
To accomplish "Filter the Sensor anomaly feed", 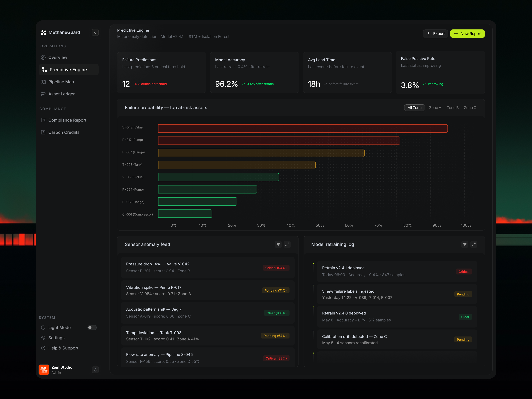I will pyautogui.click(x=278, y=244).
